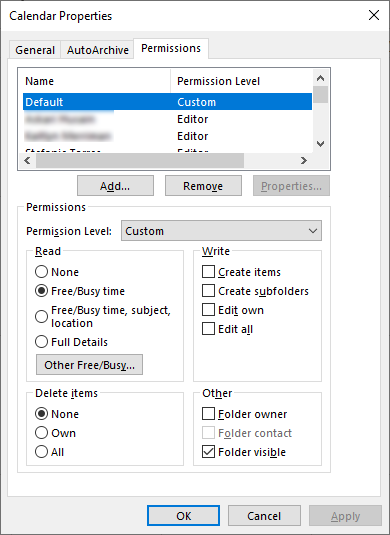Click horizontal scroll right arrow
This screenshot has width=390, height=535.
[304, 160]
